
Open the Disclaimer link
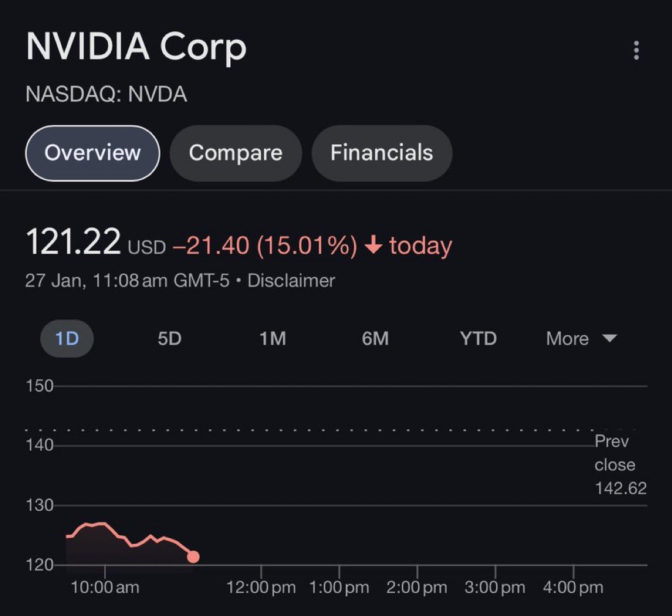pyautogui.click(x=291, y=281)
